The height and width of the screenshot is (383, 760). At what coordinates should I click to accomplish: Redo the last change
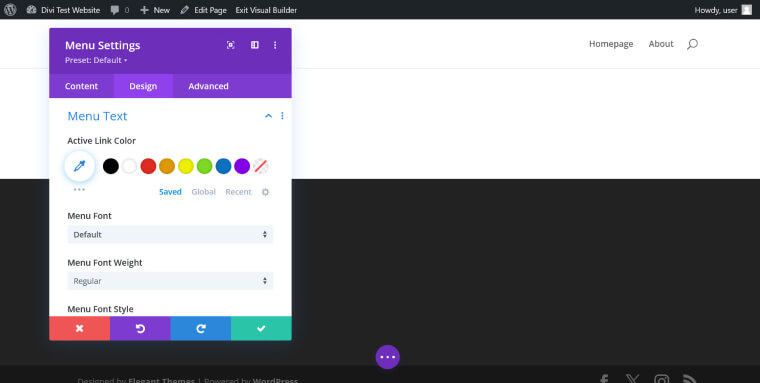[x=201, y=329]
